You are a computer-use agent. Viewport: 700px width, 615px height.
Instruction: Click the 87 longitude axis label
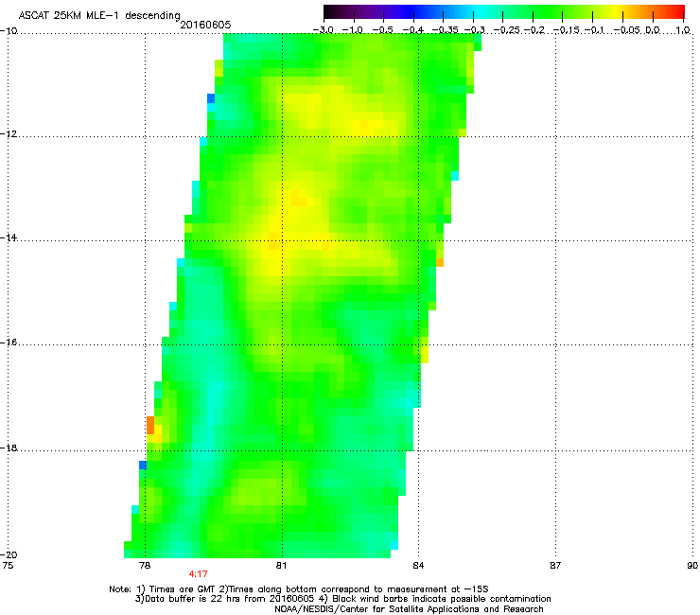point(555,566)
